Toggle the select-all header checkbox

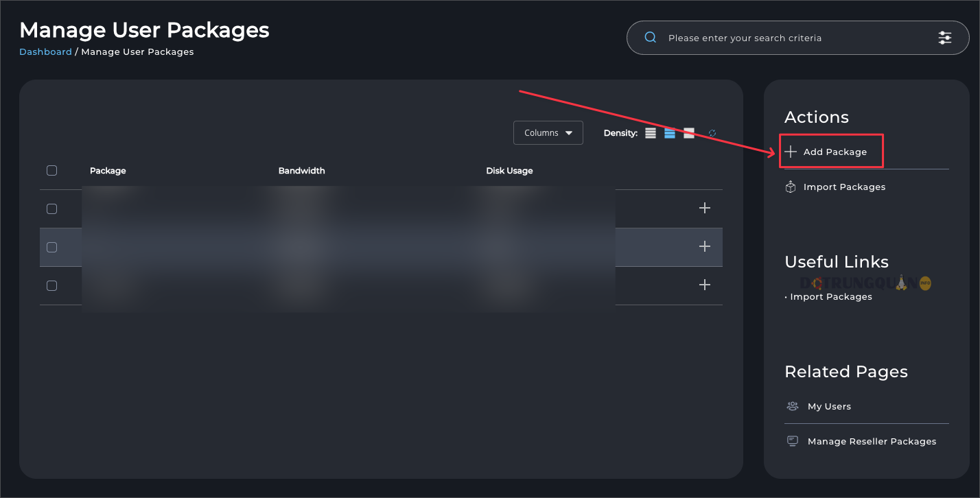[51, 171]
